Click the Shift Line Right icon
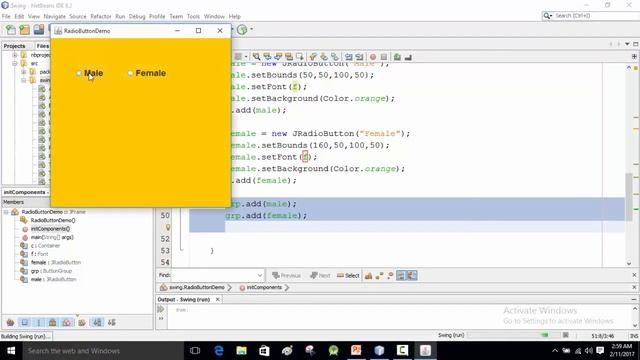Image resolution: width=640 pixels, height=360 pixels. (359, 57)
